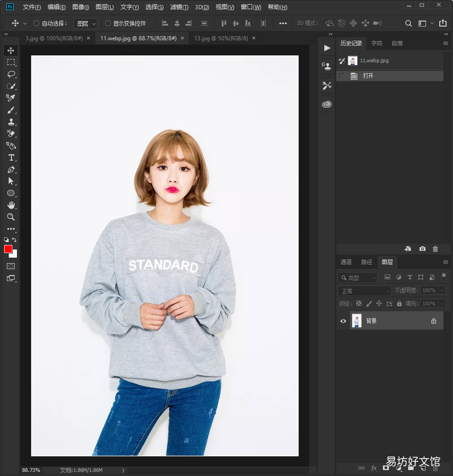
Task: Toggle layer filtering switch on or off
Action: click(x=443, y=276)
